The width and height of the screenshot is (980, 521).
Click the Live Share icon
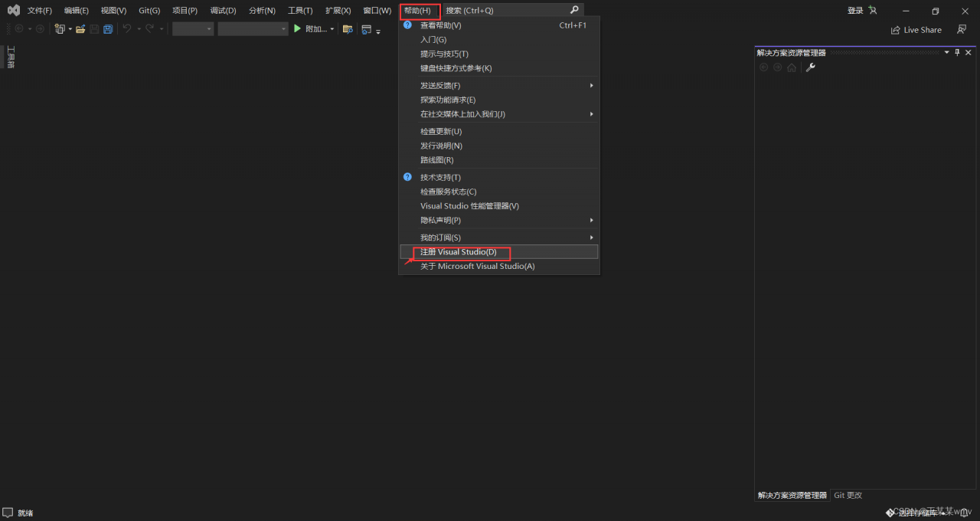pos(895,30)
